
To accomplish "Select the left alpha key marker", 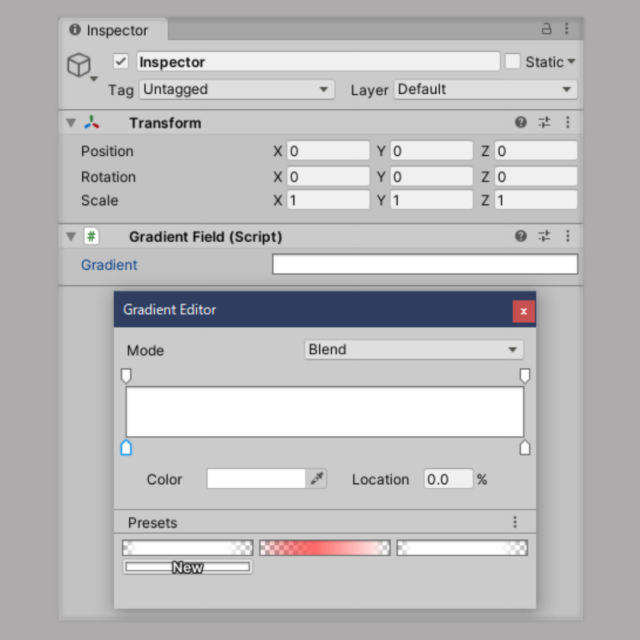I will (126, 376).
